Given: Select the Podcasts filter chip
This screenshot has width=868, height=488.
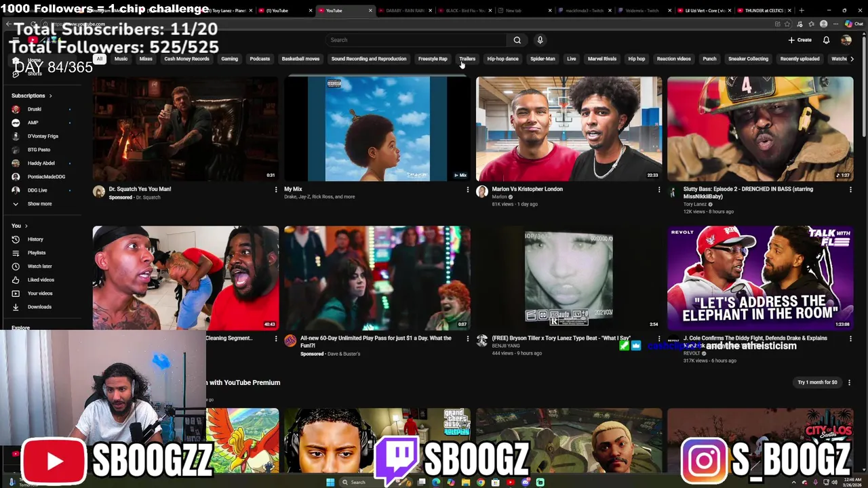Looking at the screenshot, I should (260, 59).
